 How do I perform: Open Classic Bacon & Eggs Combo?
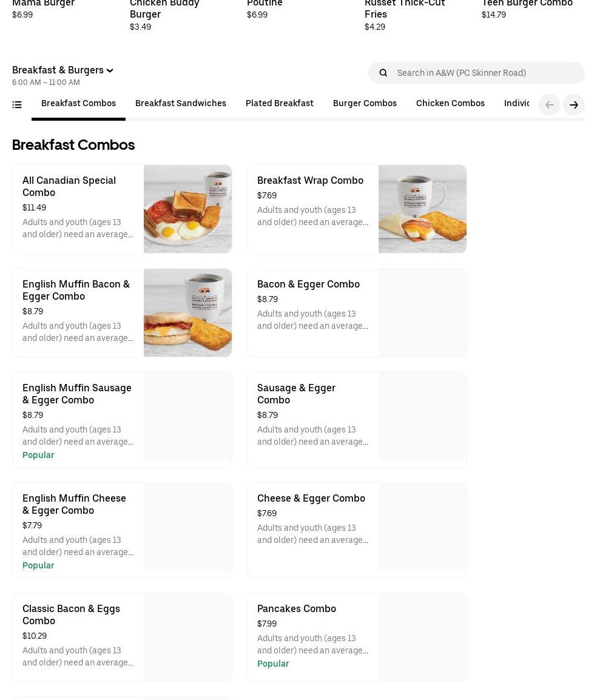click(71, 614)
